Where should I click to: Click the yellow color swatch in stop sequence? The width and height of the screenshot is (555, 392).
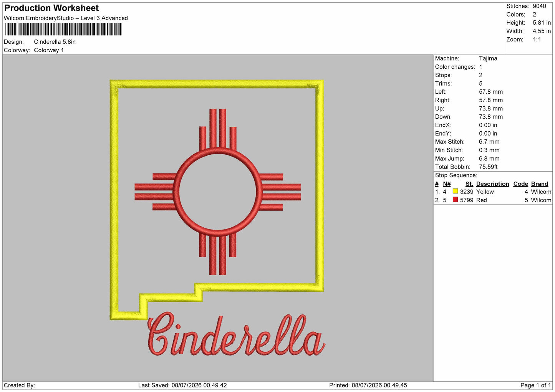[455, 191]
